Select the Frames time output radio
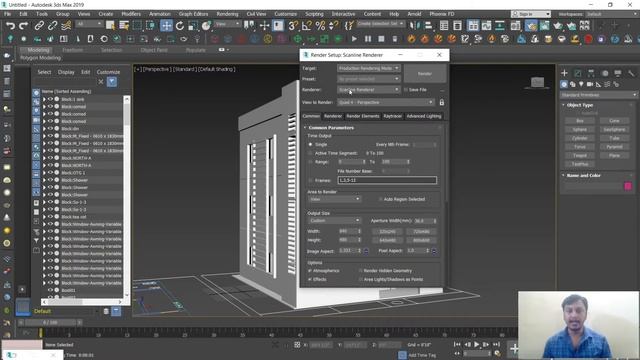This screenshot has height=360, width=640. pyautogui.click(x=310, y=180)
